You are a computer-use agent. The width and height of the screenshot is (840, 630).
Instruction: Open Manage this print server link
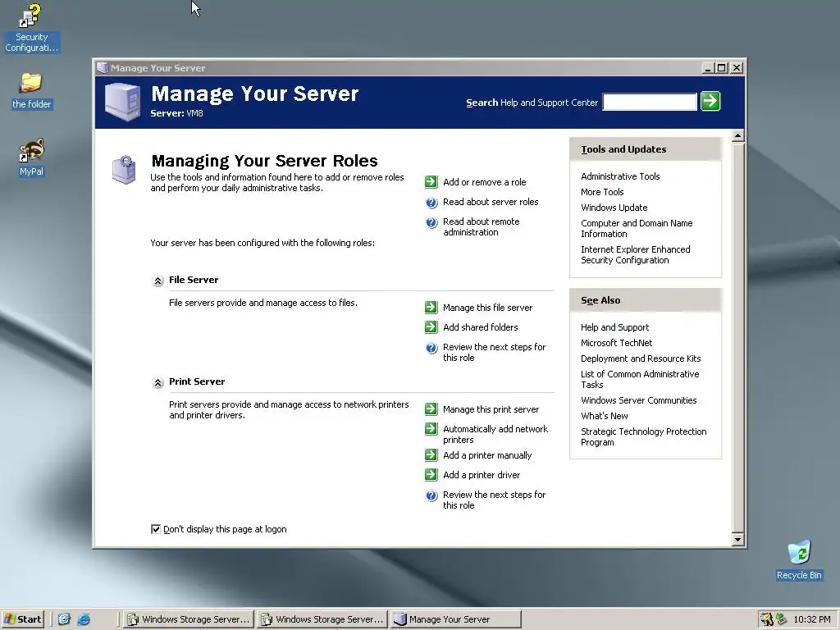tap(491, 409)
